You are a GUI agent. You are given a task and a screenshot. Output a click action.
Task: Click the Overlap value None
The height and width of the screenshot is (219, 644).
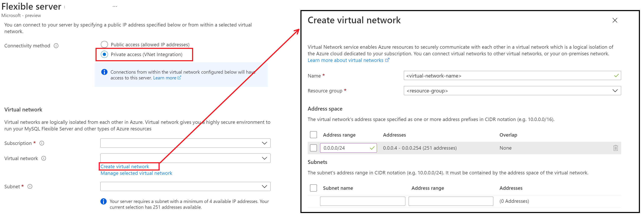click(x=506, y=148)
